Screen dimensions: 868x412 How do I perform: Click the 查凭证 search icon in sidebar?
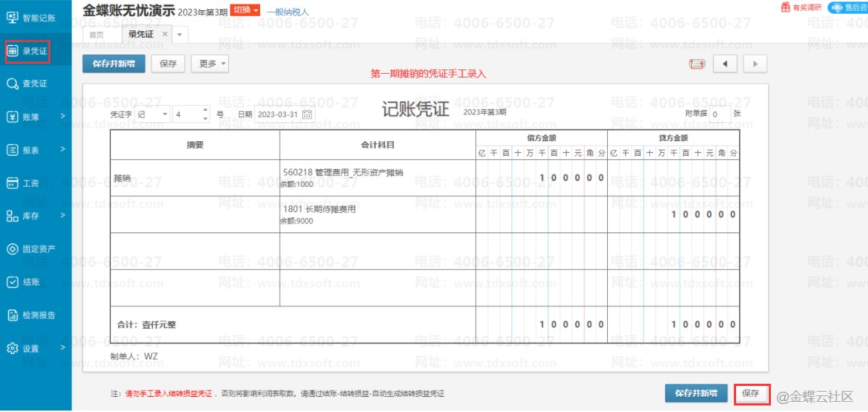pyautogui.click(x=12, y=83)
